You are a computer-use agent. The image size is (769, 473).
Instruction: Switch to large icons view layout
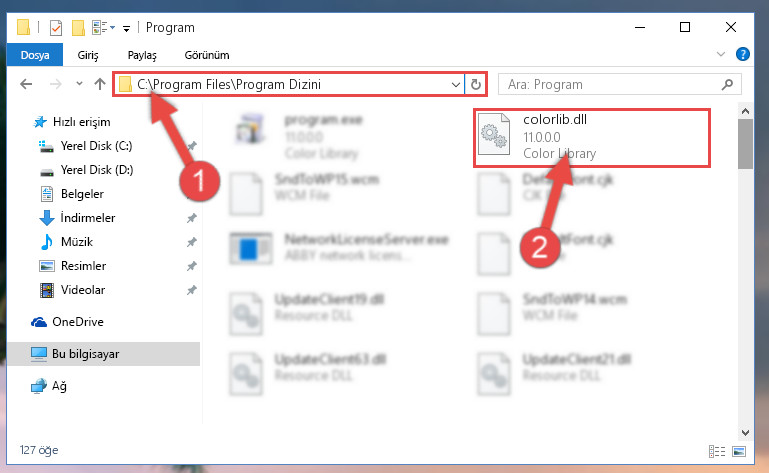[x=739, y=451]
